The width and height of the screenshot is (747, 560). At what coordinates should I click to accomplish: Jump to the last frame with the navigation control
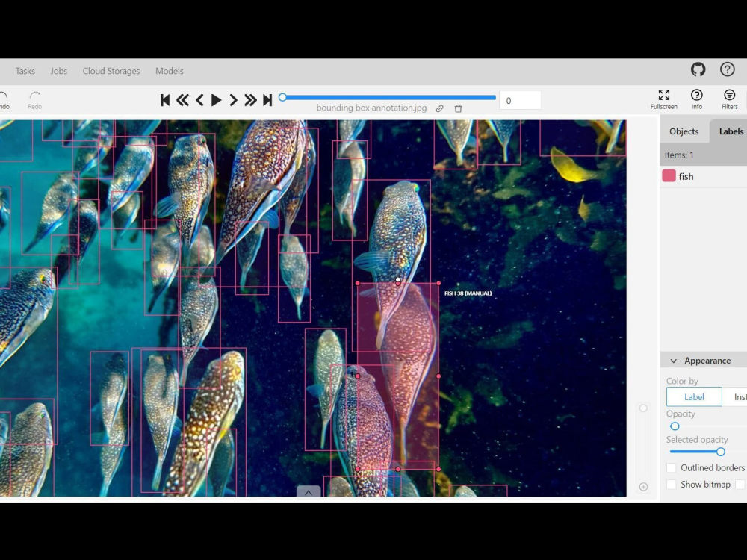pos(267,99)
